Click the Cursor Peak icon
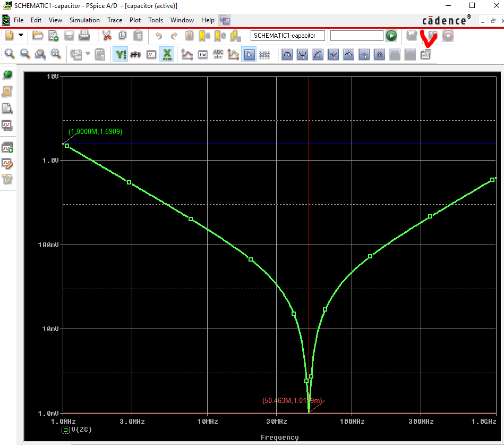 [287, 54]
